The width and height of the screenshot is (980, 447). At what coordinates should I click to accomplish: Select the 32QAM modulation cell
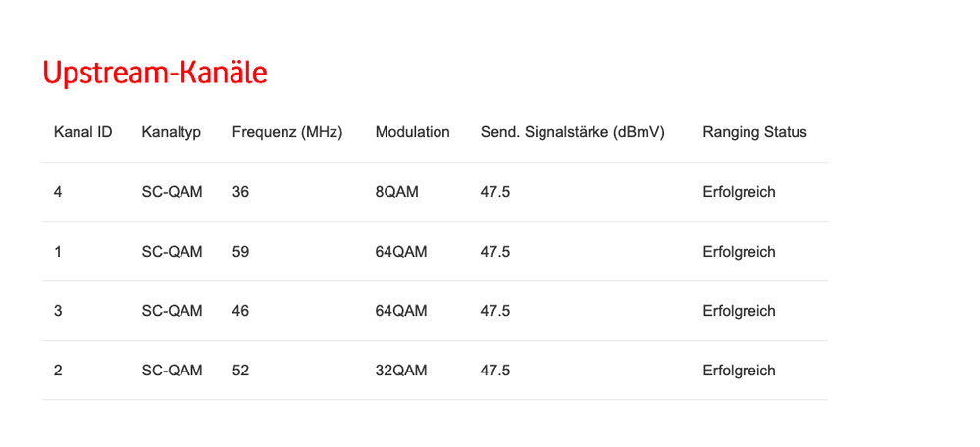click(400, 371)
